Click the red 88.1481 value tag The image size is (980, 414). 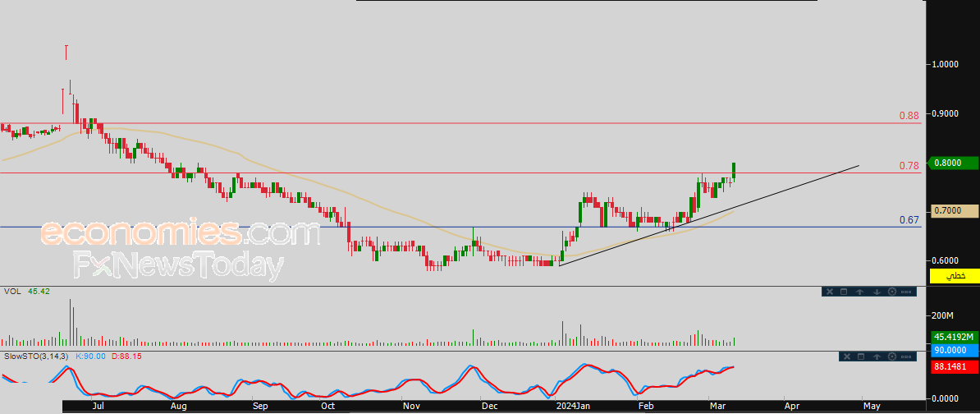tap(955, 367)
